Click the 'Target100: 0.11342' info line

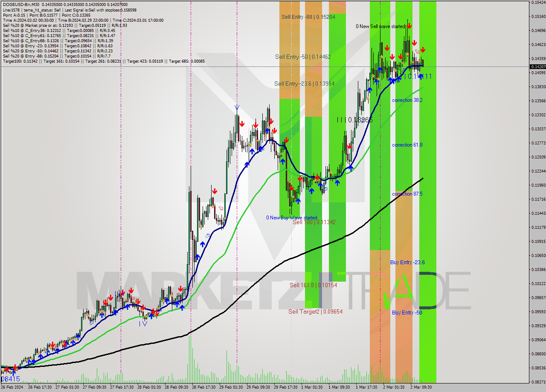[104, 61]
